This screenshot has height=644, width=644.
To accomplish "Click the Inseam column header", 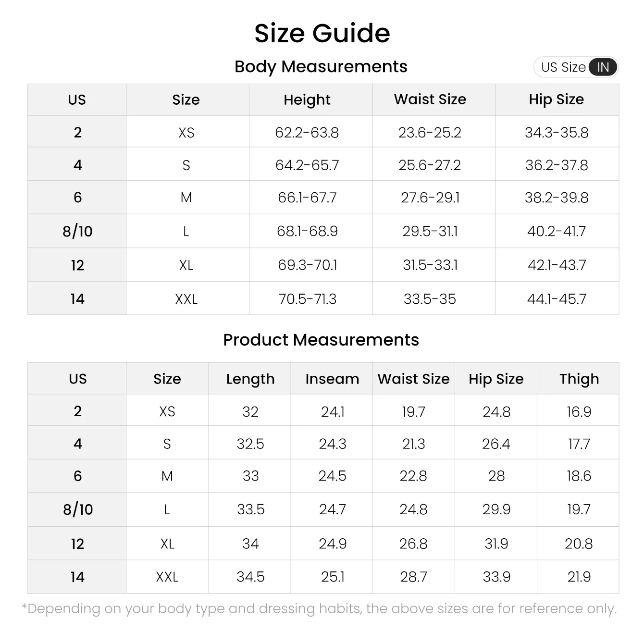I will point(332,379).
